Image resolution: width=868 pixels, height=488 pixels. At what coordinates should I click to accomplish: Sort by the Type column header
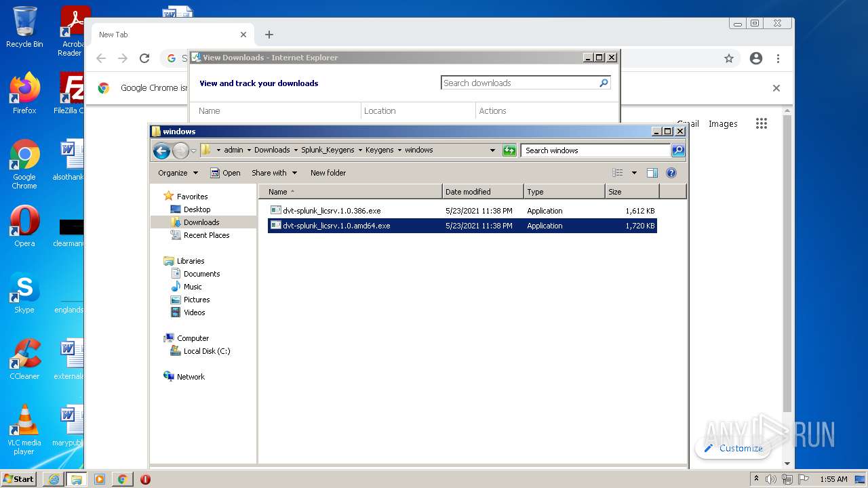(x=564, y=192)
